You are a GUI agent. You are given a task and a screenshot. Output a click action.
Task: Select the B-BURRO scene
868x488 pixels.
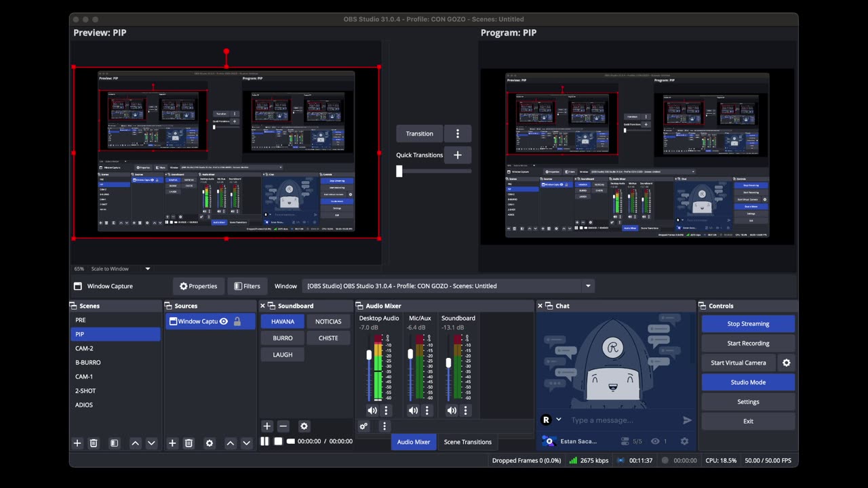click(x=115, y=363)
